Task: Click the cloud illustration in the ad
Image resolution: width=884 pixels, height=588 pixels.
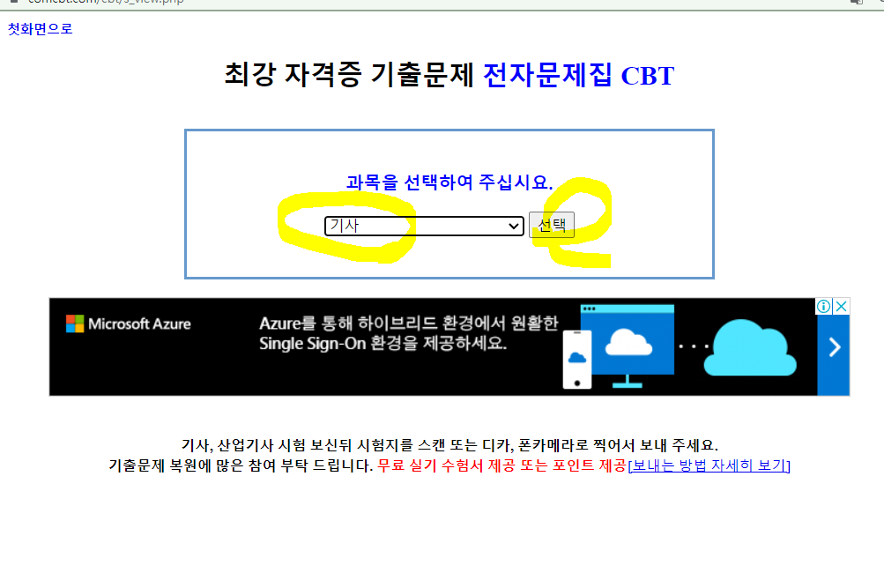Action: click(x=750, y=348)
